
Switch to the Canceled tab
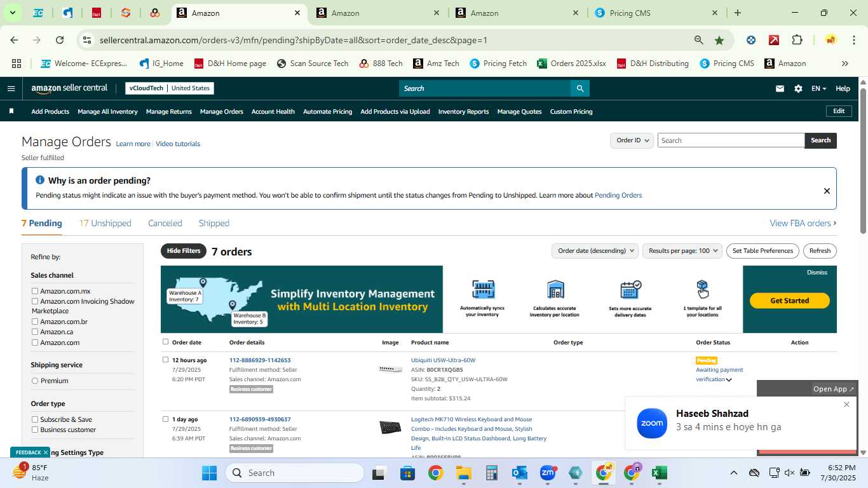click(165, 223)
